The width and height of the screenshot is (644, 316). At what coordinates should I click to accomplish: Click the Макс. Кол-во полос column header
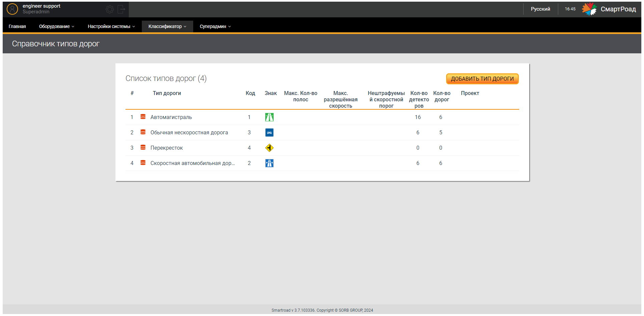(301, 96)
